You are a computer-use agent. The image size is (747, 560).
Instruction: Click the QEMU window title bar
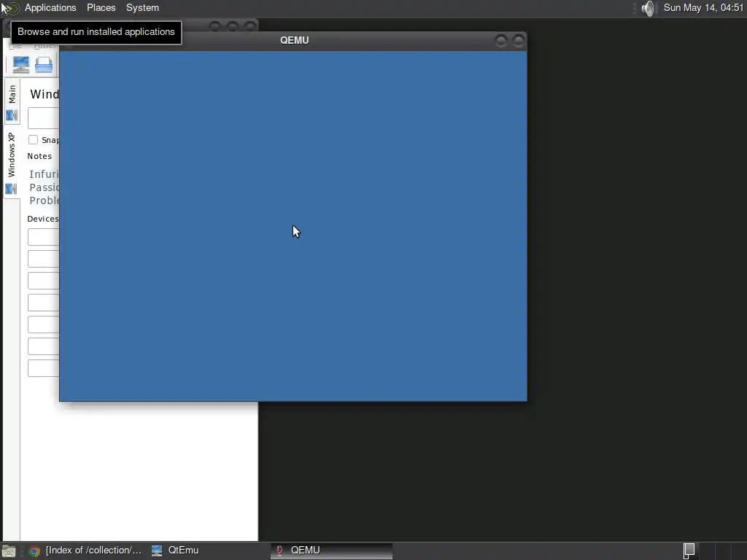pos(294,41)
